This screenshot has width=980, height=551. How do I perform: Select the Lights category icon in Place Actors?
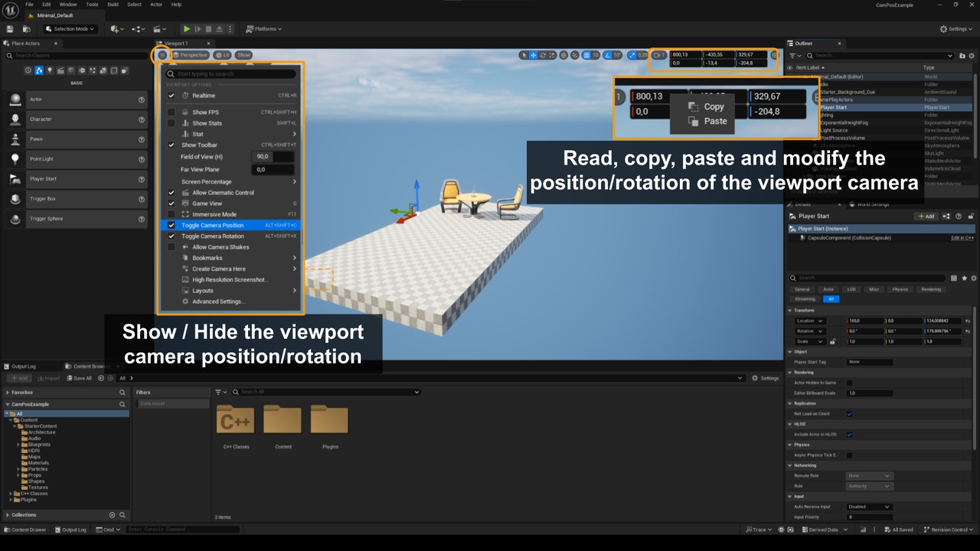[x=50, y=70]
